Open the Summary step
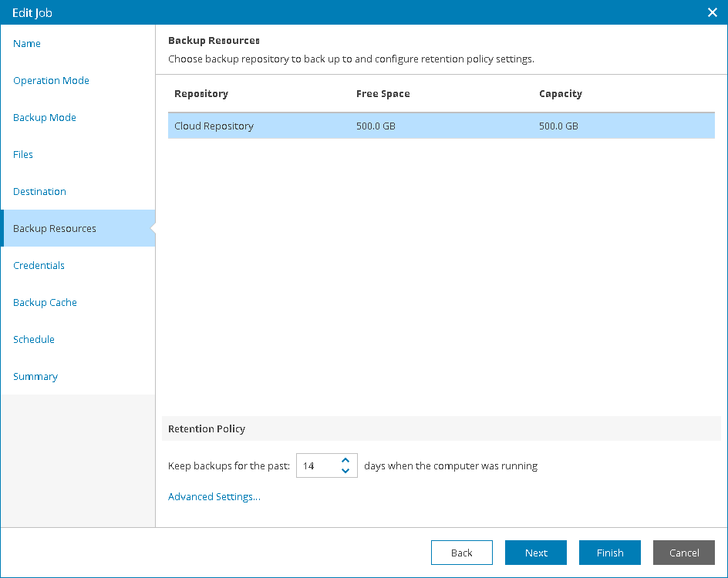 pos(35,377)
